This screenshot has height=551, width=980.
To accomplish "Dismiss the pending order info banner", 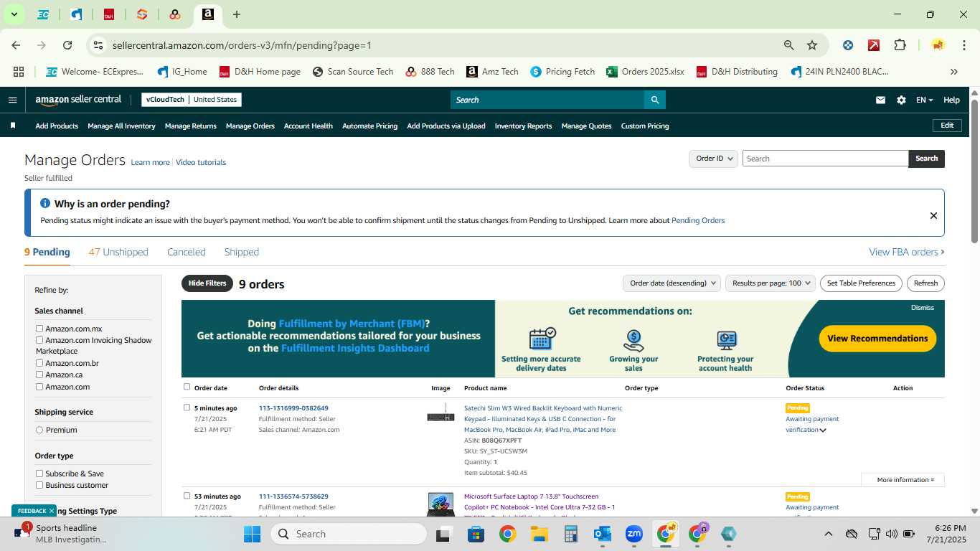I will tap(933, 215).
